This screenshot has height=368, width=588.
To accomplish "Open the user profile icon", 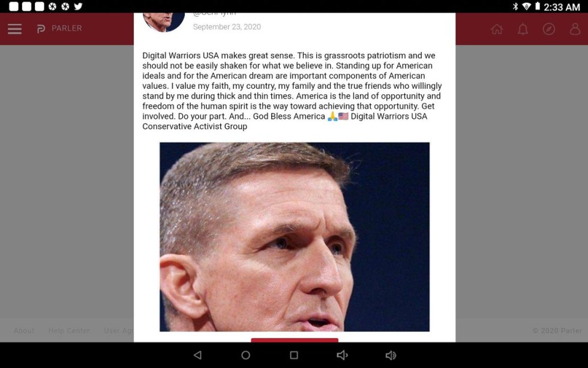I will (x=575, y=29).
